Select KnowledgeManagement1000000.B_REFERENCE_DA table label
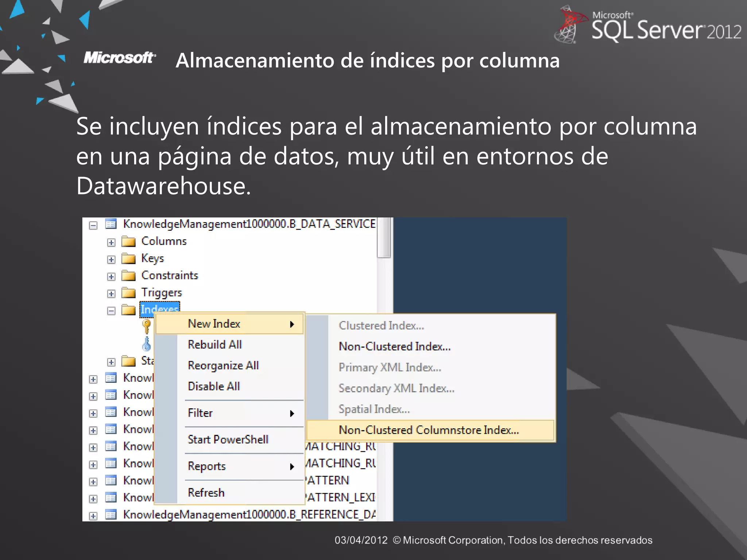 pyautogui.click(x=249, y=514)
